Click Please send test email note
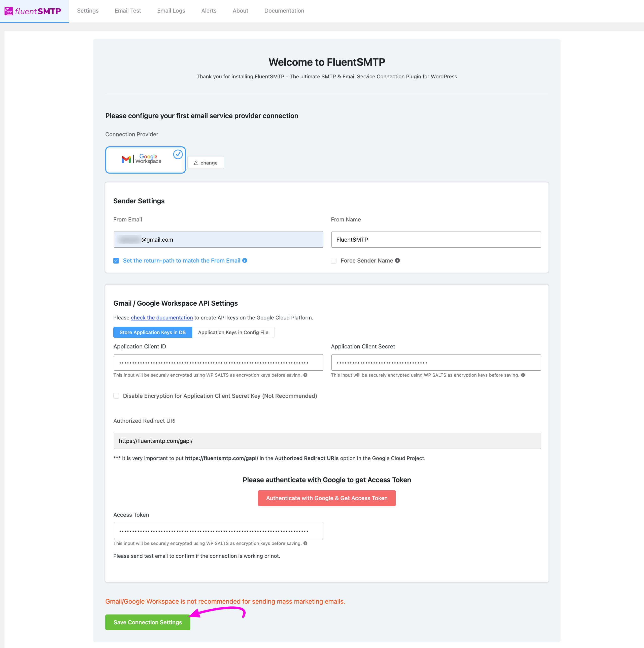Screen dimensions: 644x648 point(197,556)
